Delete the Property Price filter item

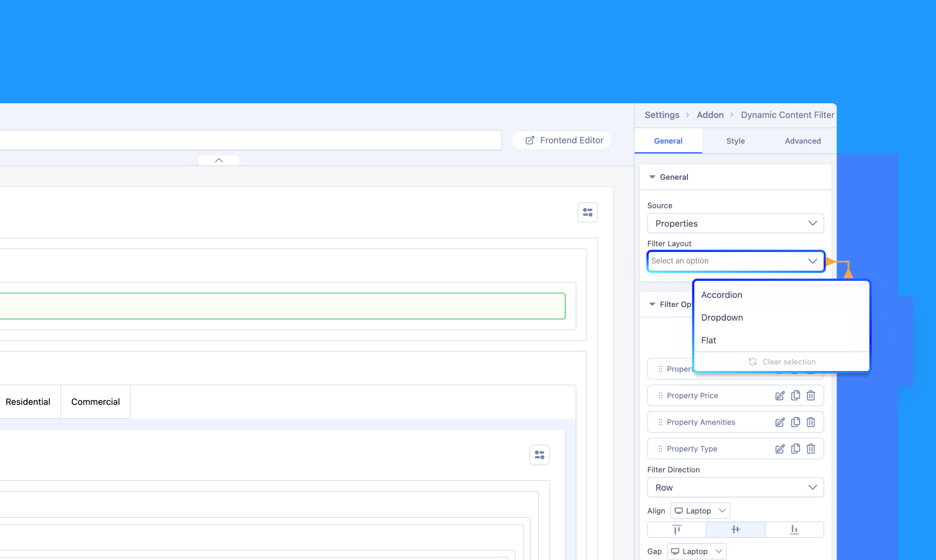pyautogui.click(x=811, y=395)
